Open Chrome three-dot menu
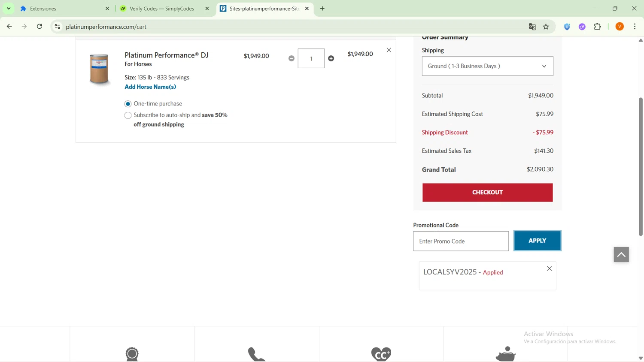The height and width of the screenshot is (362, 644). point(635,27)
